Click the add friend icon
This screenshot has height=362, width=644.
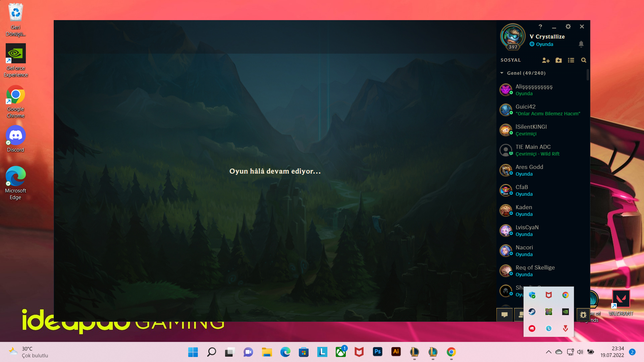coord(546,60)
